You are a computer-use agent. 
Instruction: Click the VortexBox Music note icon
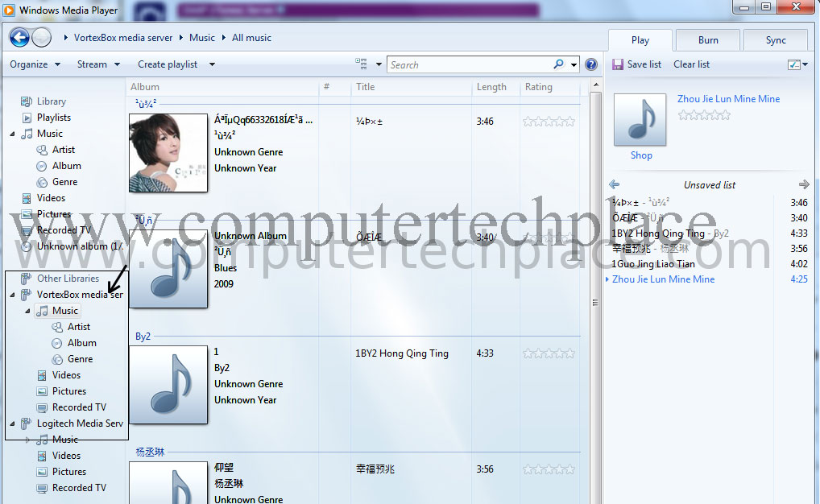tap(42, 311)
